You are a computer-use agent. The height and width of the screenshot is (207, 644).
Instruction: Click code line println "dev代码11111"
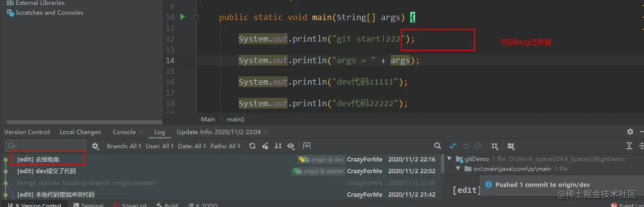[323, 82]
